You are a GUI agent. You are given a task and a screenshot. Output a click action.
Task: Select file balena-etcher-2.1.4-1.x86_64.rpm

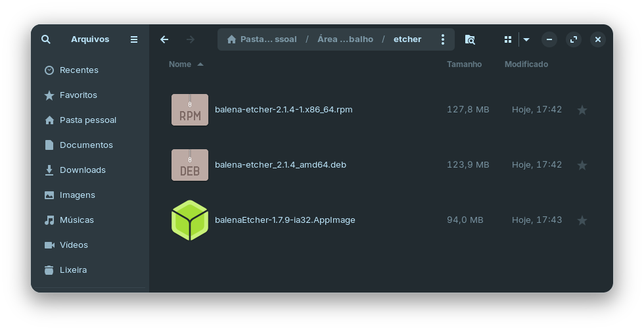coord(283,110)
